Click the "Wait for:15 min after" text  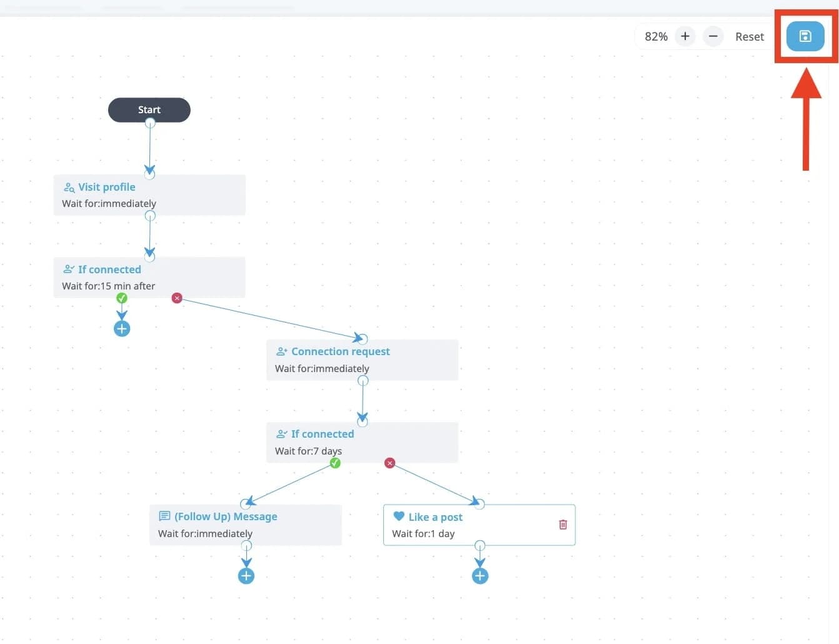tap(109, 286)
